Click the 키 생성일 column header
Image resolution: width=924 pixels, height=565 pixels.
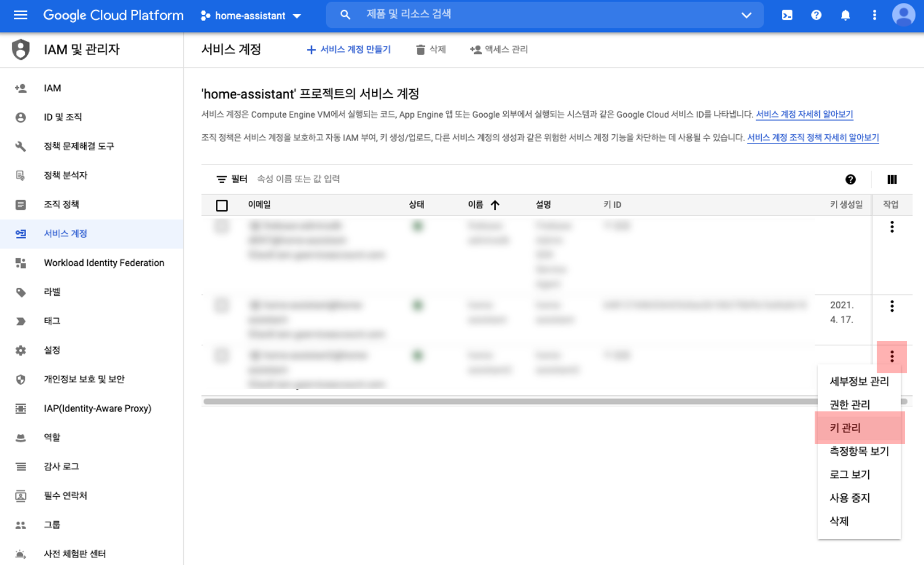pyautogui.click(x=845, y=205)
